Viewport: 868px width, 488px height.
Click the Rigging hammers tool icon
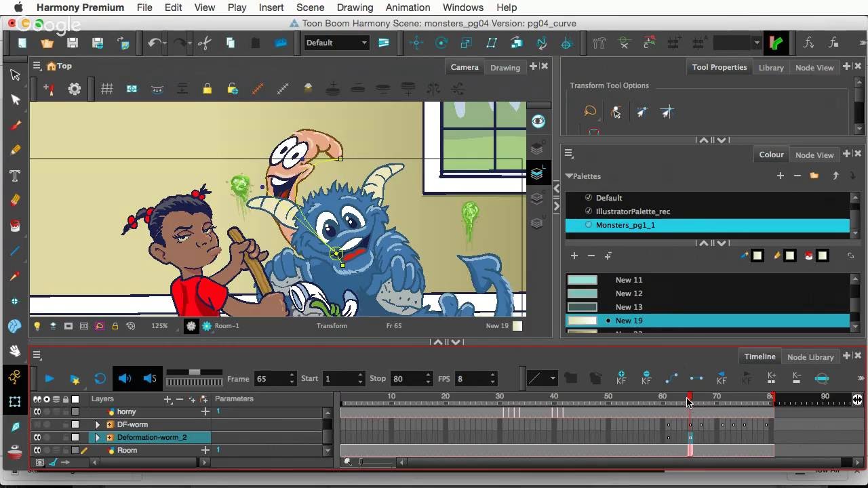599,43
